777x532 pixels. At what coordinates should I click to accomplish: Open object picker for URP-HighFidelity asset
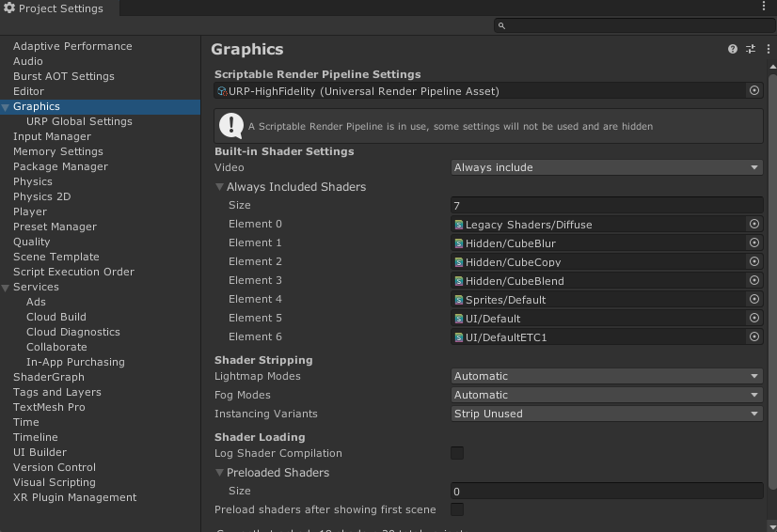point(753,91)
